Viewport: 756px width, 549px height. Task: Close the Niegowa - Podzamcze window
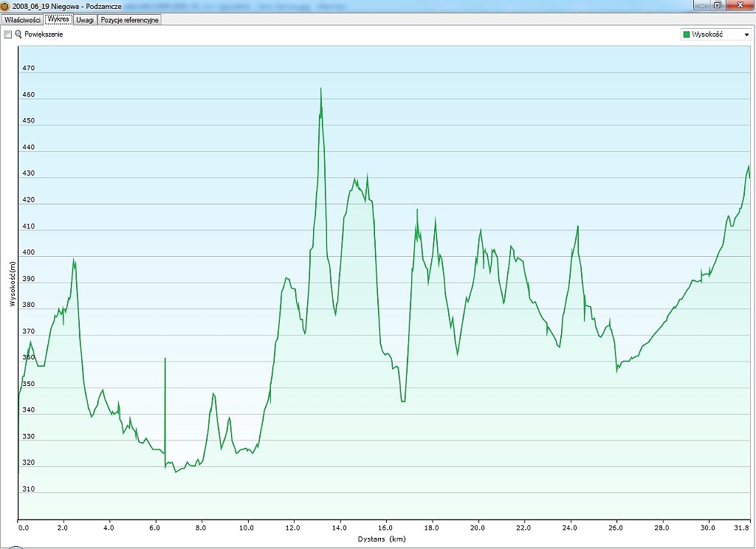tap(738, 4)
